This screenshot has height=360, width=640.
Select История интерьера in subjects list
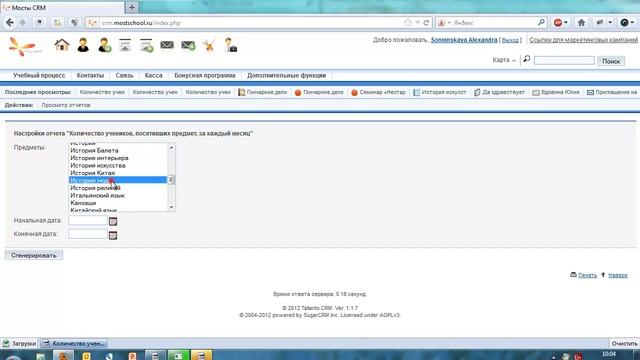pyautogui.click(x=118, y=158)
